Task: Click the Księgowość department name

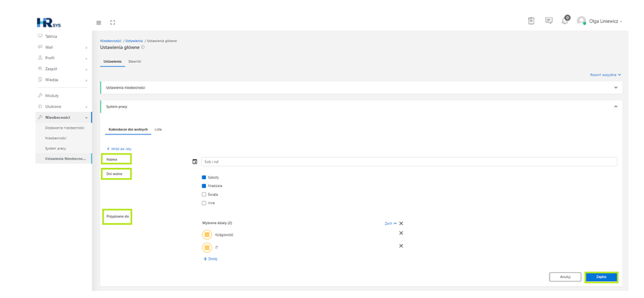Action: point(225,234)
